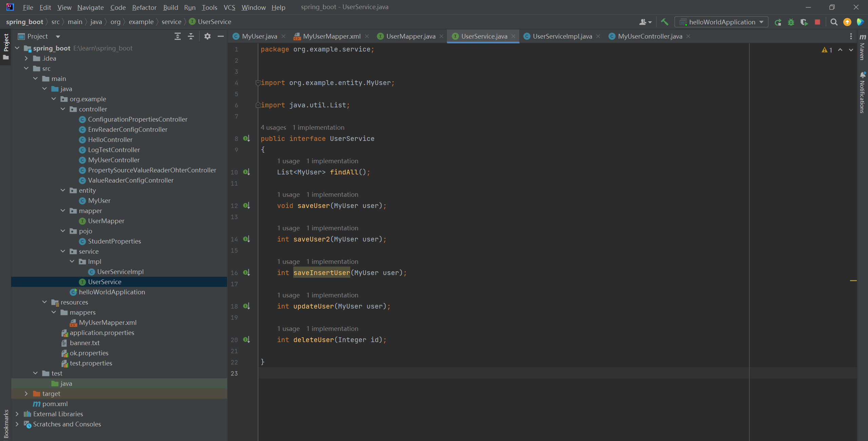Click '4 usages' hint above UserService interface
The height and width of the screenshot is (441, 868).
click(x=273, y=127)
